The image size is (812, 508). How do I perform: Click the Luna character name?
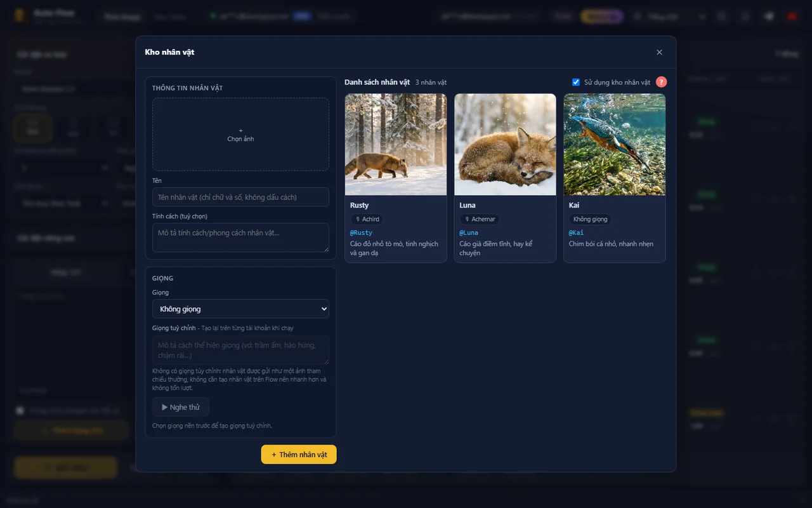pyautogui.click(x=468, y=205)
